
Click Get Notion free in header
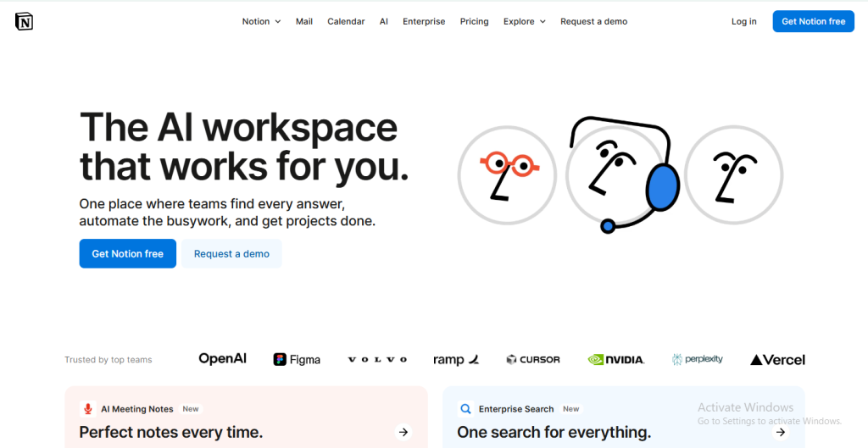click(813, 21)
